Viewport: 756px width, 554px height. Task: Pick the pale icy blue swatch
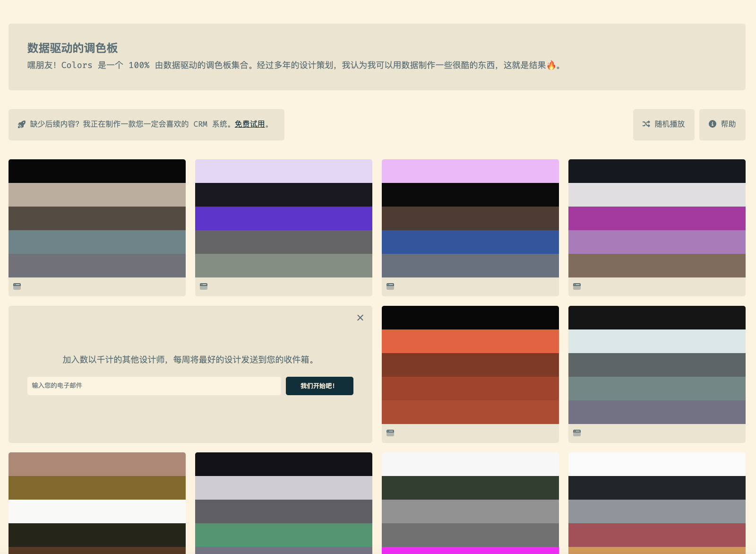657,341
